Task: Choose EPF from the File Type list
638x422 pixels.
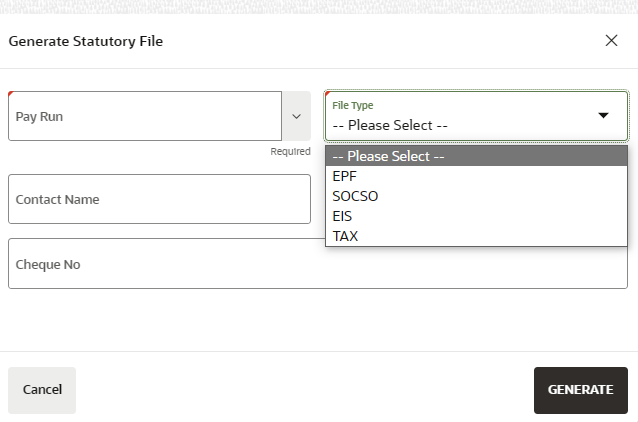Action: coord(345,176)
